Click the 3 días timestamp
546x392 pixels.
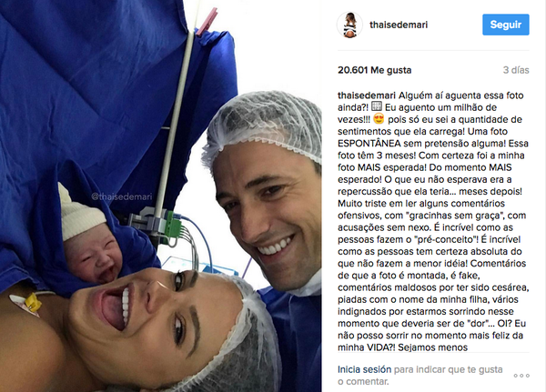pos(516,70)
